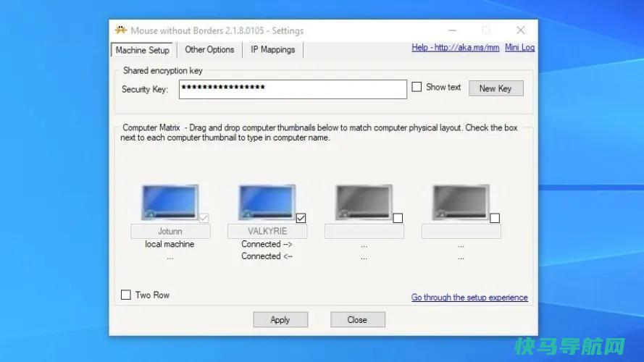Click the fourth gray computer thumbnail
This screenshot has height=362, width=644.
pyautogui.click(x=461, y=202)
